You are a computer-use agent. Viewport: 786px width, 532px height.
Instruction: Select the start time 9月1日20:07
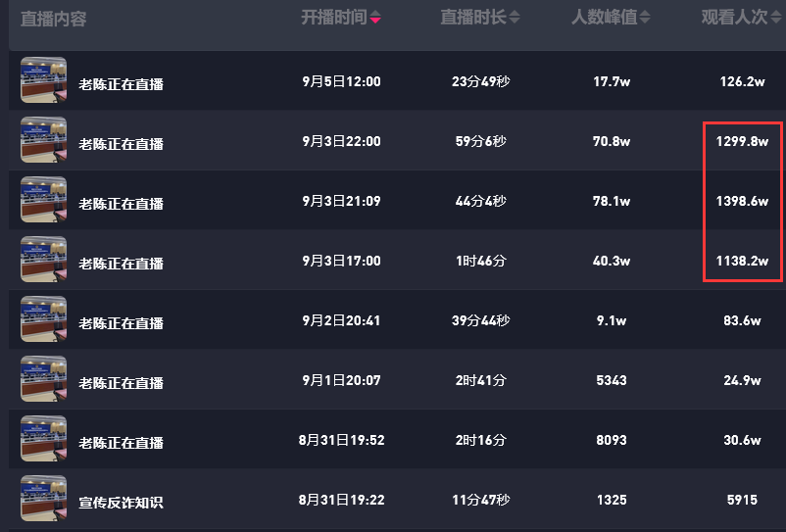coord(341,380)
